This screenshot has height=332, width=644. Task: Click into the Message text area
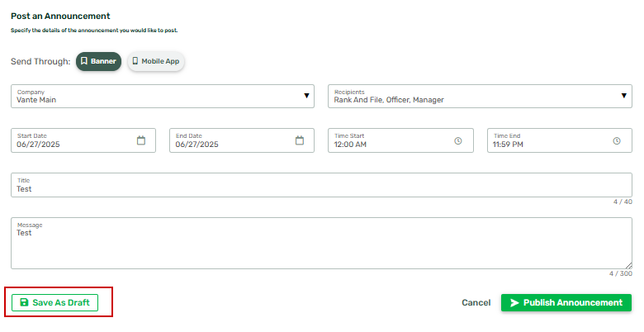click(x=321, y=244)
